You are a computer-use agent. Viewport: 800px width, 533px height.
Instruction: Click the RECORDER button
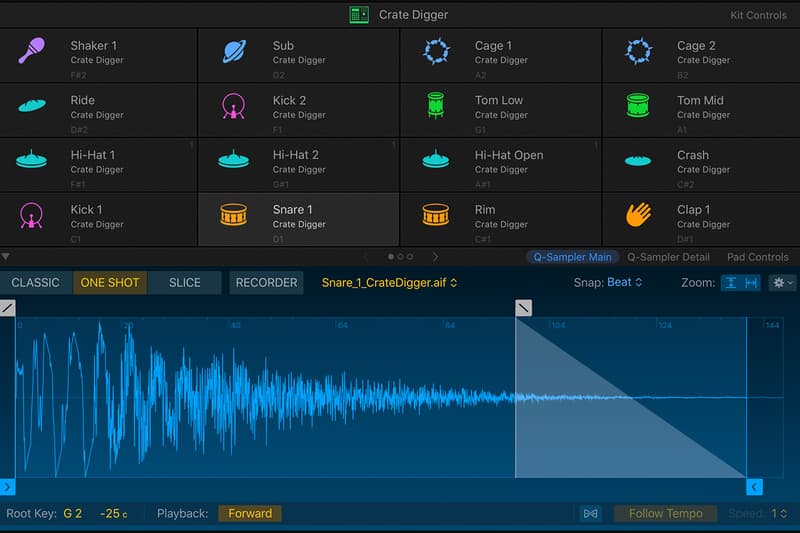click(266, 283)
